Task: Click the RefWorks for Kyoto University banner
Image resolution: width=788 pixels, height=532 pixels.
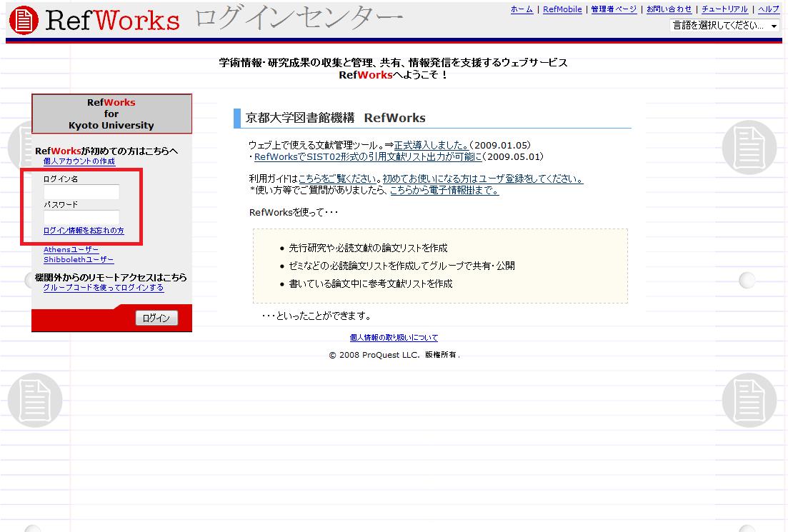Action: pyautogui.click(x=111, y=114)
